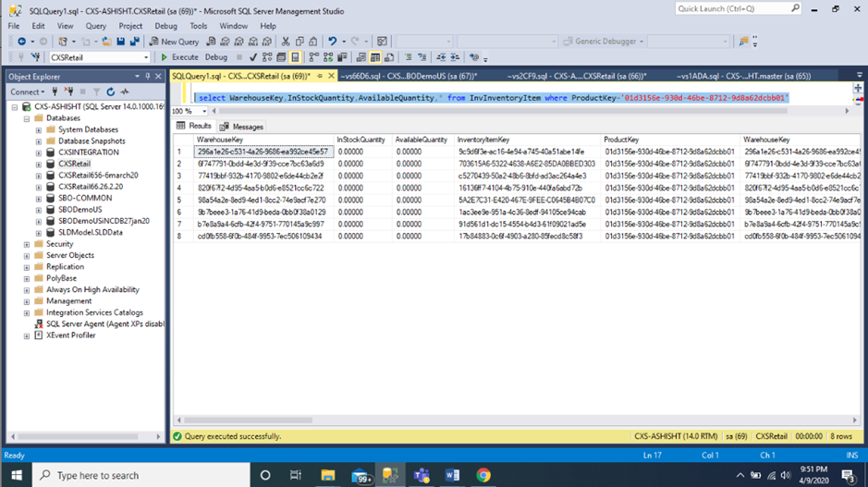Select the SBO-COMMON database
The image size is (868, 487).
85,198
